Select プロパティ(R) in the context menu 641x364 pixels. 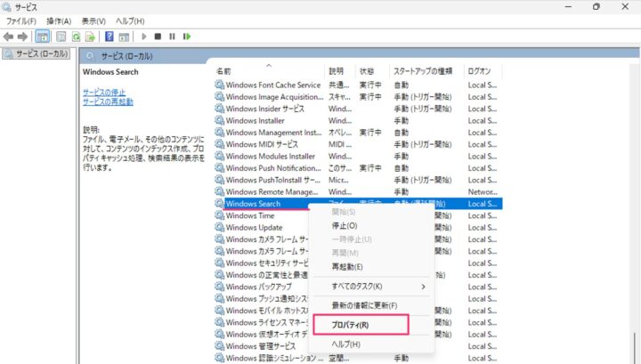click(350, 325)
